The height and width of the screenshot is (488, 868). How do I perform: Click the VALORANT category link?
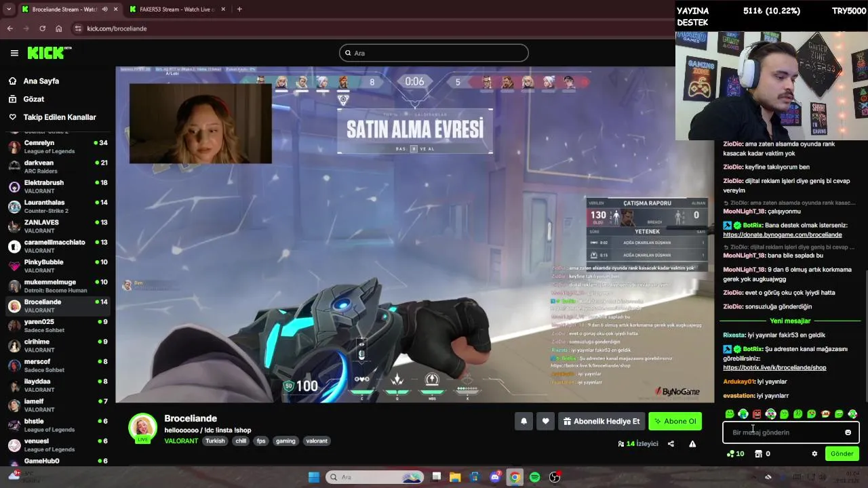tap(181, 441)
